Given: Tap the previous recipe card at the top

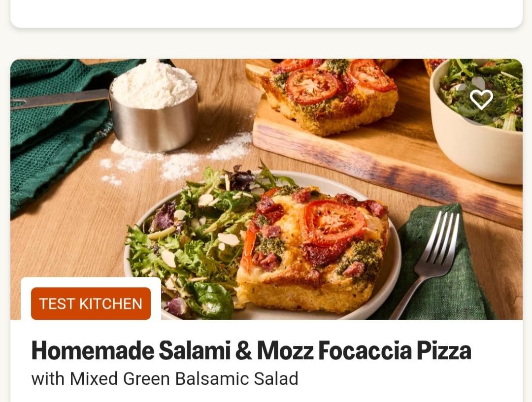Looking at the screenshot, I should pos(266,14).
